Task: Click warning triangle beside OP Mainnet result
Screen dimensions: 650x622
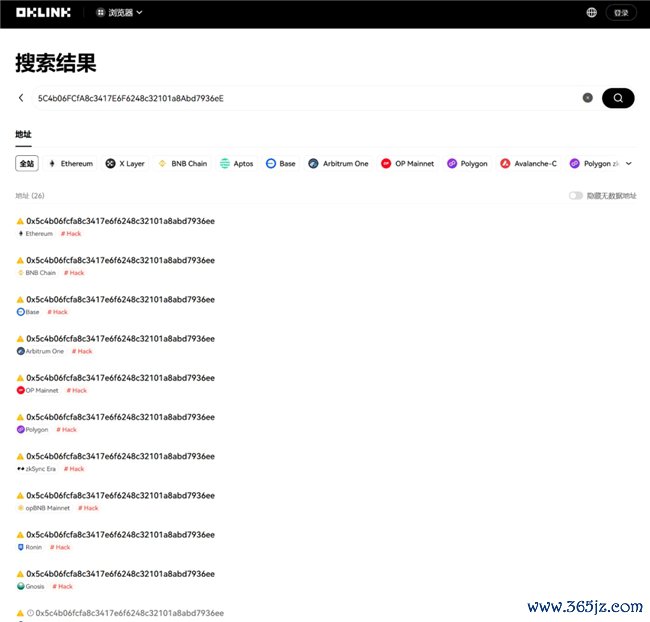Action: 20,378
